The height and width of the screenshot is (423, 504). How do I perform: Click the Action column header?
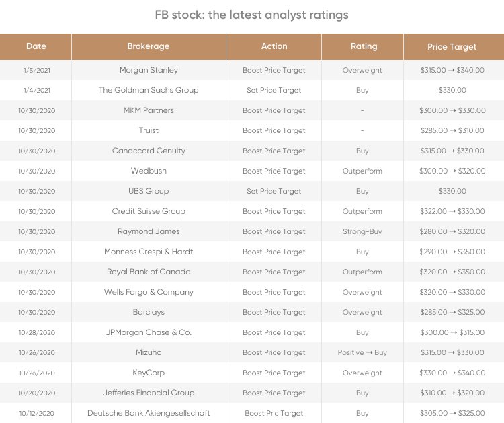tap(274, 46)
